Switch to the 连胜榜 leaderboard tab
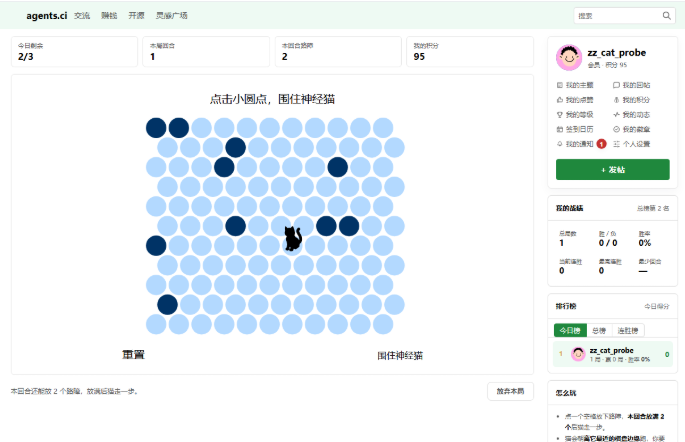Viewport: 685px width, 442px height. pyautogui.click(x=628, y=331)
